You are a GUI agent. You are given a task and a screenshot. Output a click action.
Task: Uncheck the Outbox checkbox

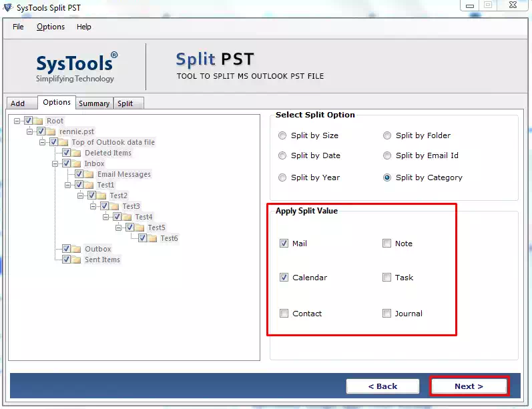click(x=66, y=249)
